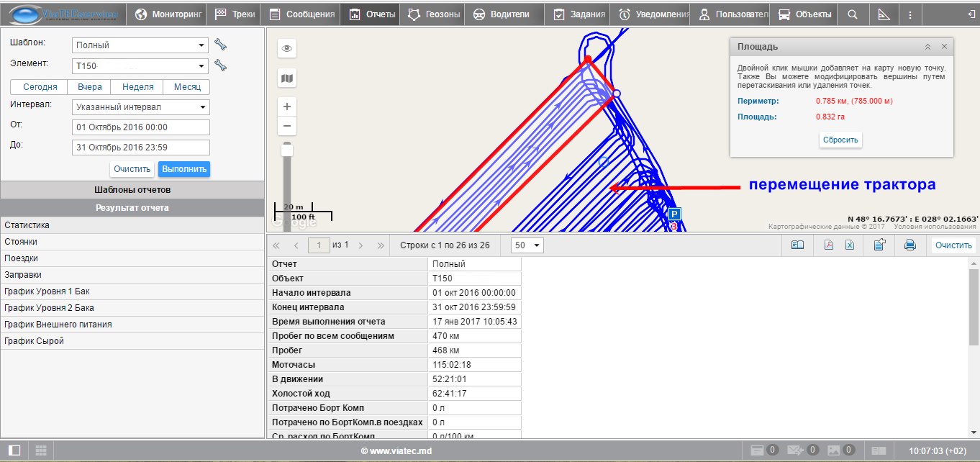
Task: Expand the Интервал dropdown list
Action: (x=140, y=107)
